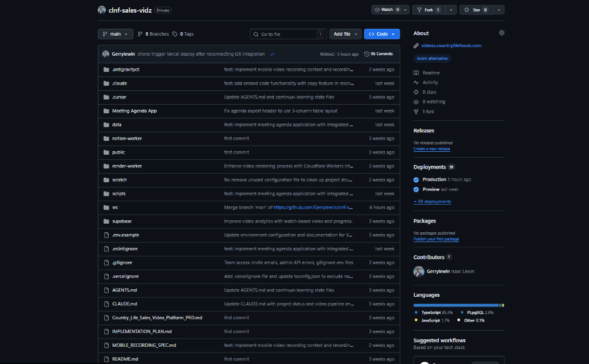589x364 pixels.
Task: Expand the Fork options dropdown arrow
Action: coord(451,10)
